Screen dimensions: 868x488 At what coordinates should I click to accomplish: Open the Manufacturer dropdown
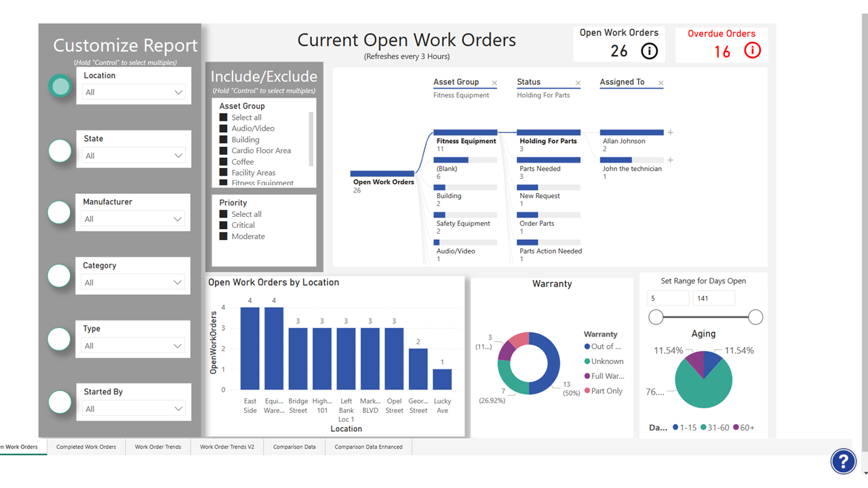click(x=134, y=219)
